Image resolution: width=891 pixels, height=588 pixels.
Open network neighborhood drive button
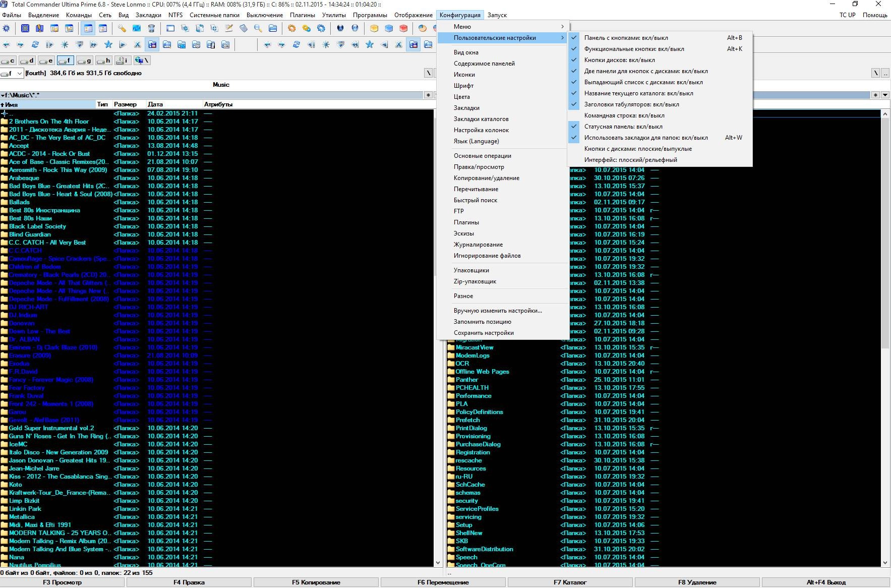coord(142,61)
